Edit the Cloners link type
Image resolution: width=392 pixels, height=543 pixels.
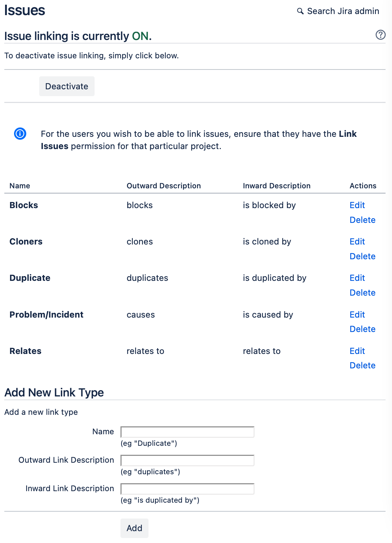(x=357, y=242)
